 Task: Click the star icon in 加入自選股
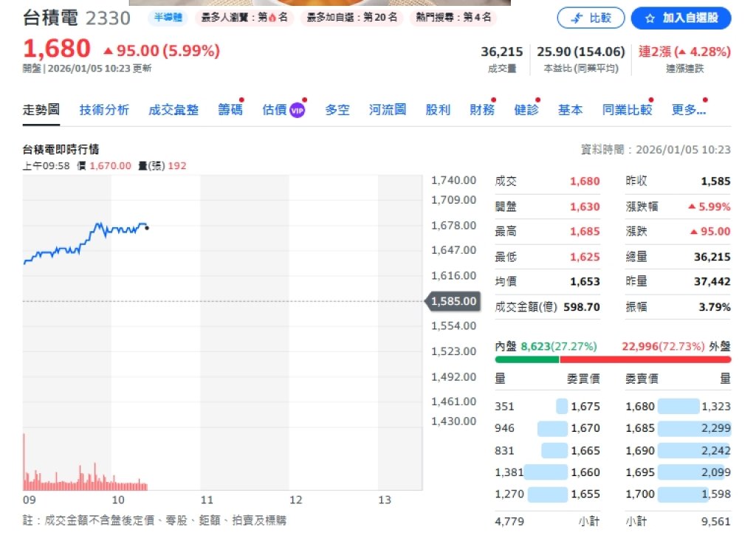click(650, 18)
